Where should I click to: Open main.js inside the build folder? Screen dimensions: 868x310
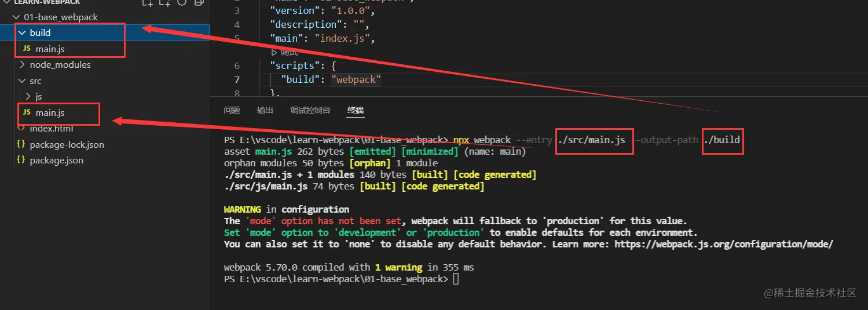coord(50,49)
